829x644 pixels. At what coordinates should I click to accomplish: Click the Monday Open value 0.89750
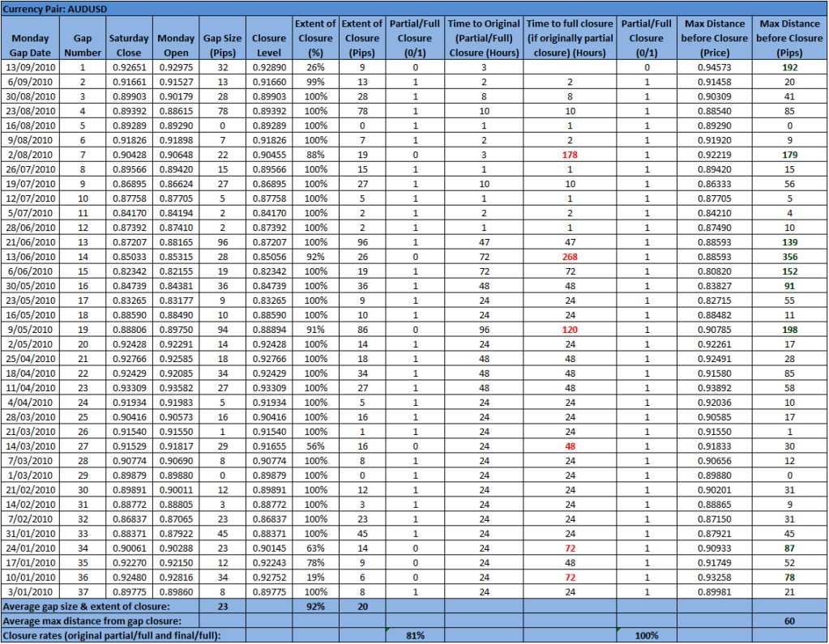pyautogui.click(x=176, y=330)
